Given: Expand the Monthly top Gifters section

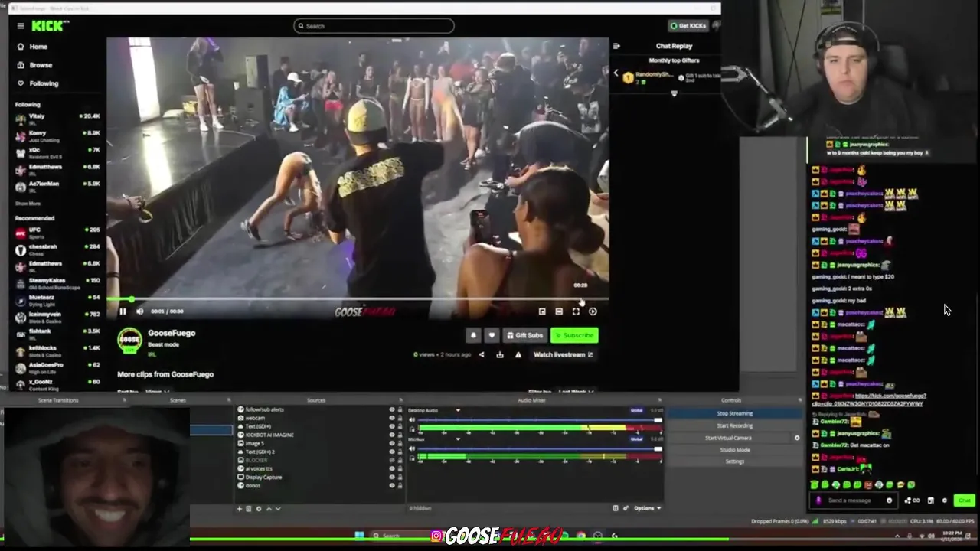Looking at the screenshot, I should pos(674,93).
